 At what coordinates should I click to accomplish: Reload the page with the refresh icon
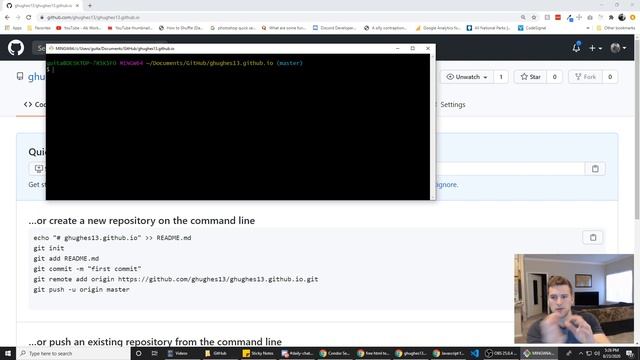[29, 17]
